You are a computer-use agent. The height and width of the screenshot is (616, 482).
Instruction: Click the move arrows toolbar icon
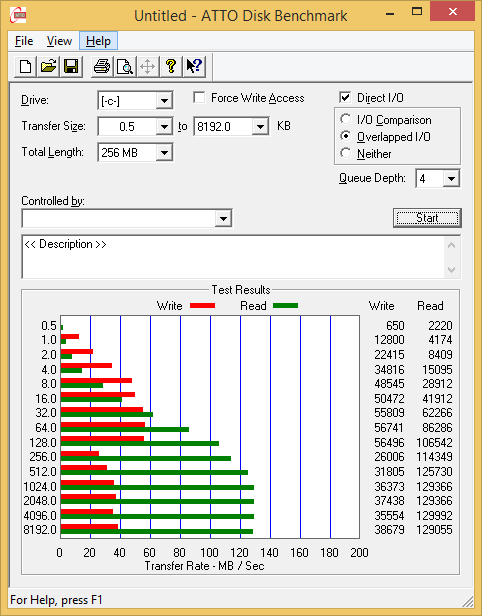147,66
